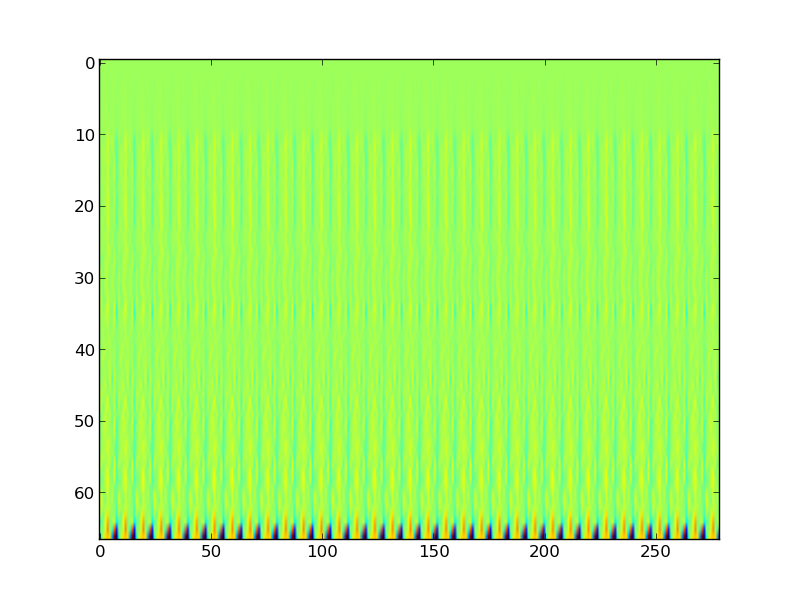Click the y-axis tick label 40
Viewport: 800px width, 600px height.
(85, 350)
